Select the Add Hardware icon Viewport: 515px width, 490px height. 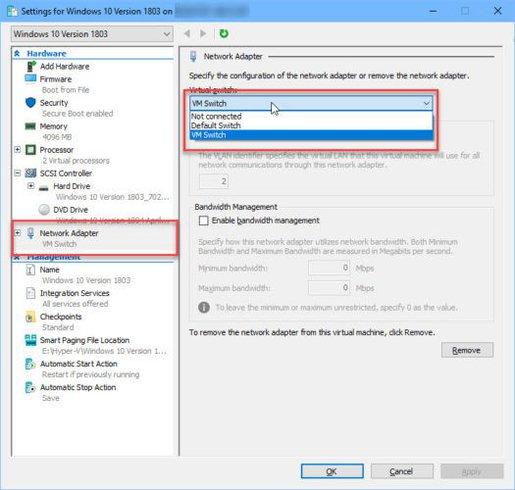[31, 66]
